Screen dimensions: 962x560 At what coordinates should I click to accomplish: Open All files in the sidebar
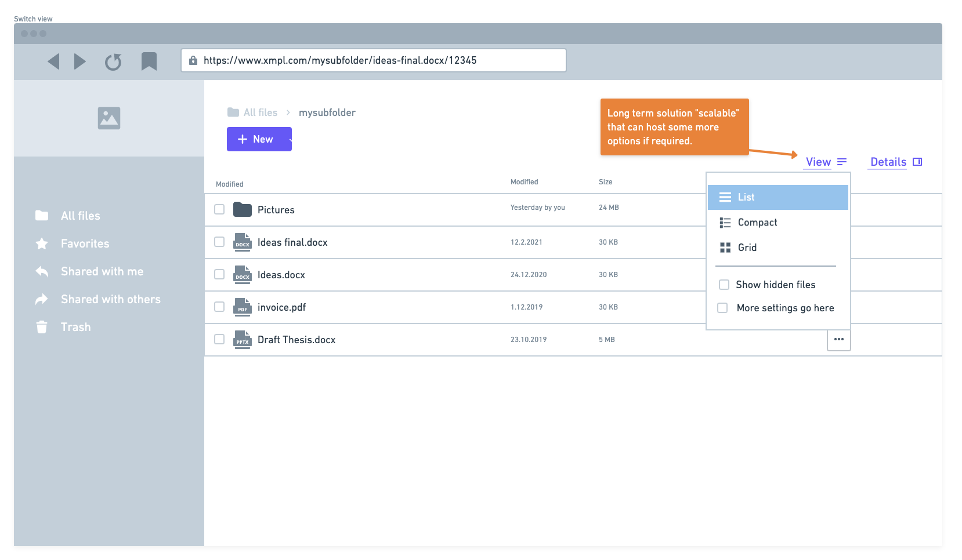(81, 216)
